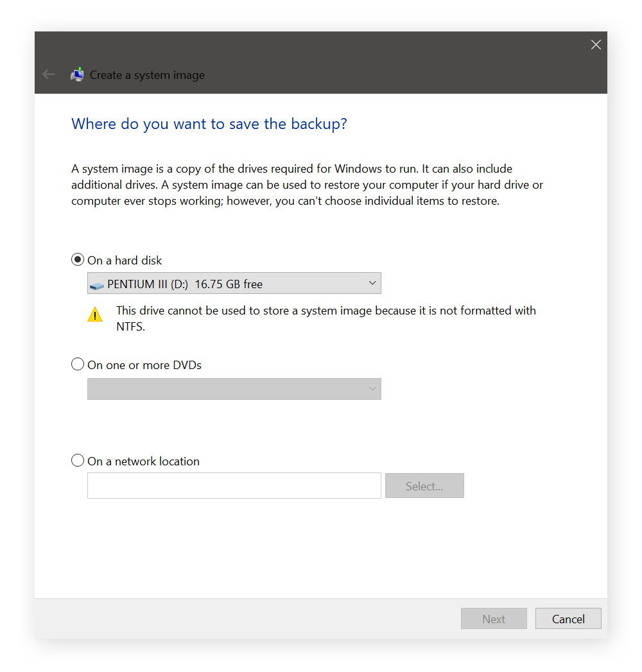Click the NTFS formatting warning message
Viewport: 642px width, 672px height.
(x=325, y=318)
